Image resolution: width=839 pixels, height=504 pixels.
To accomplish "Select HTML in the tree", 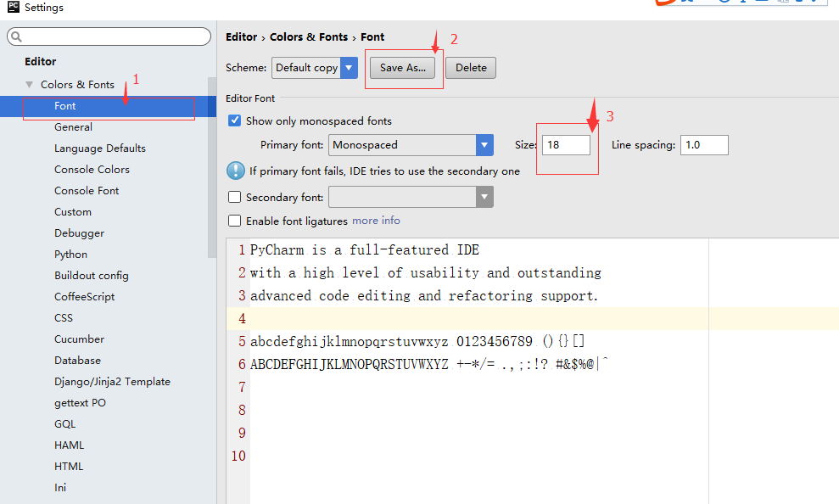I will point(69,466).
